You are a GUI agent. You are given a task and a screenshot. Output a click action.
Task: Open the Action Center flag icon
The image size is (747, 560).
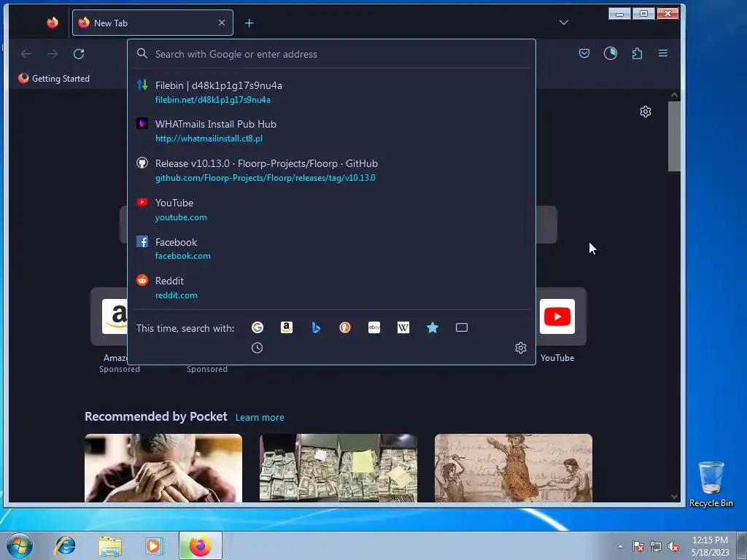click(x=638, y=546)
